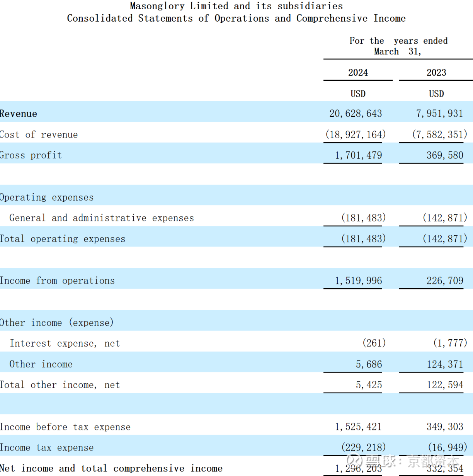The image size is (473, 476).
Task: Select the Income from operations label
Action: pos(57,280)
